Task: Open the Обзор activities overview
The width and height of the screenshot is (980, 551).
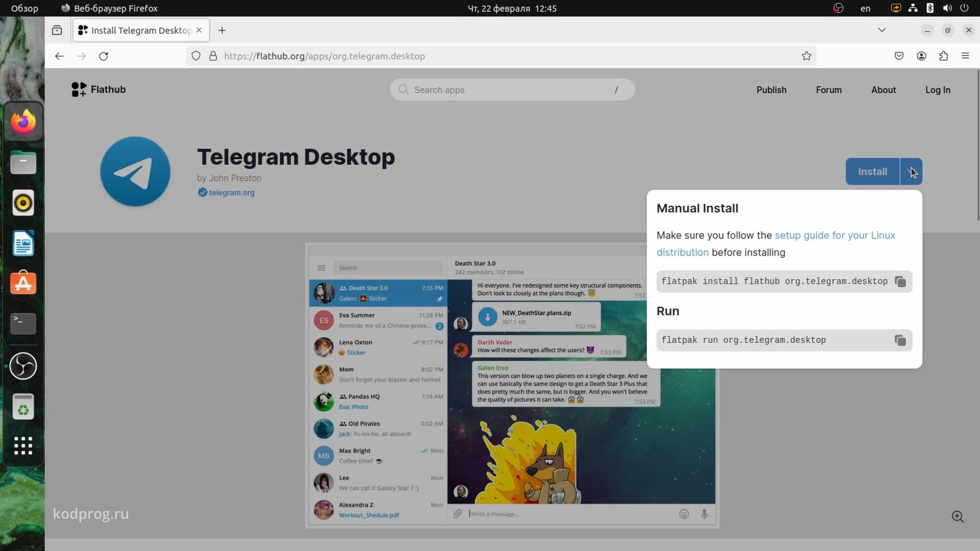Action: [24, 8]
